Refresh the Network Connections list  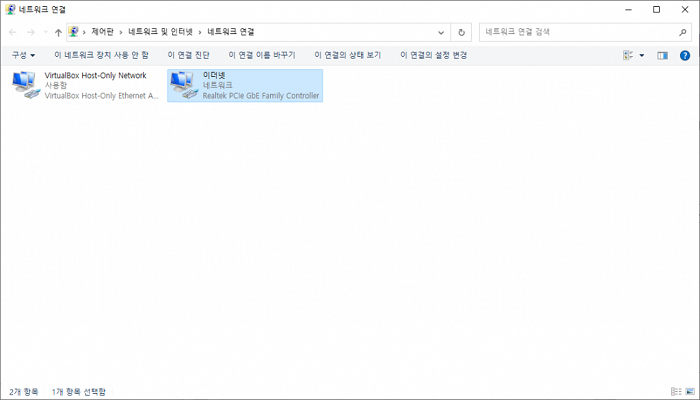[x=461, y=32]
